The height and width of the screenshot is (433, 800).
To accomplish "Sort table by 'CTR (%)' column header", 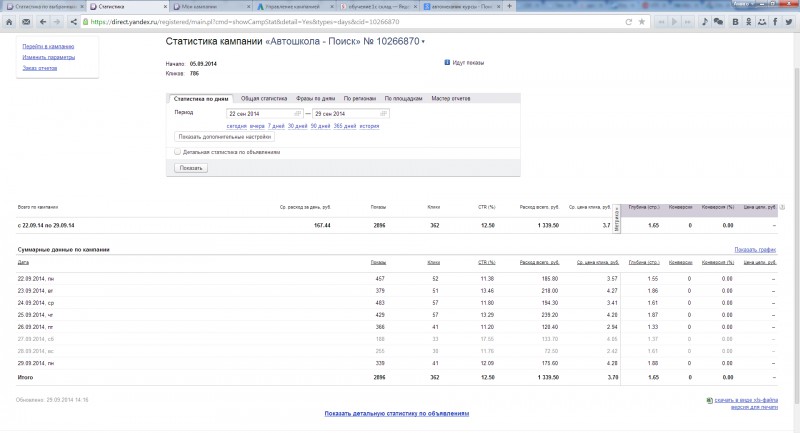I will (486, 262).
